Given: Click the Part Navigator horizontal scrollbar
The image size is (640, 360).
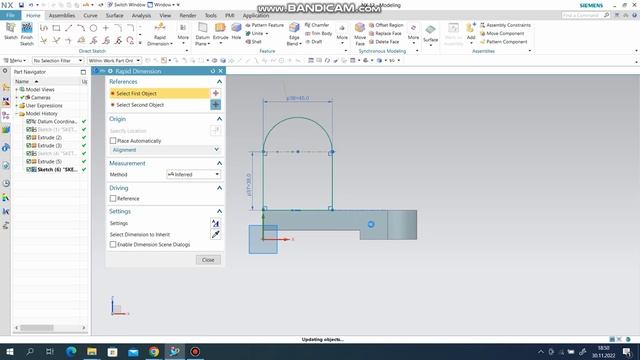Looking at the screenshot, I should point(37,328).
